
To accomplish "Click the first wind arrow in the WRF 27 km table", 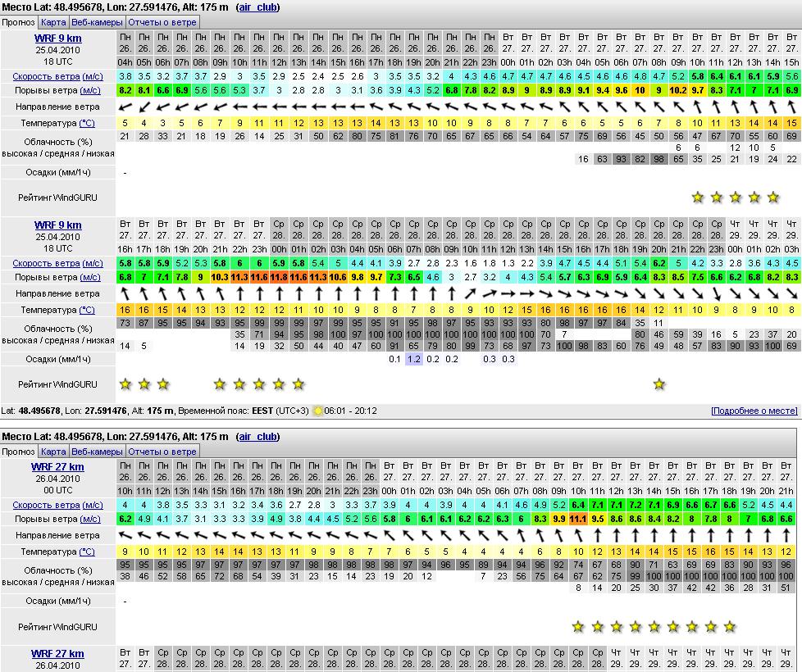I will [125, 536].
